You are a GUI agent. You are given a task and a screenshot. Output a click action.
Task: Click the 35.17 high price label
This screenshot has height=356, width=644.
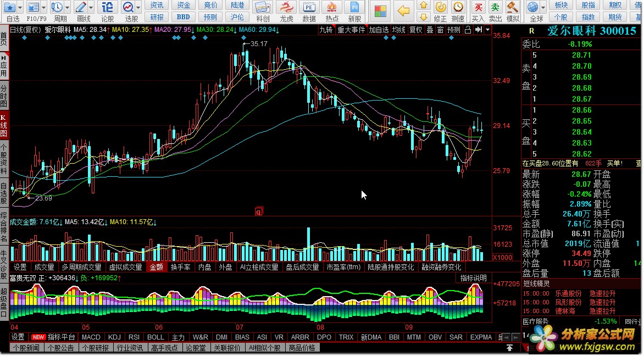(259, 44)
